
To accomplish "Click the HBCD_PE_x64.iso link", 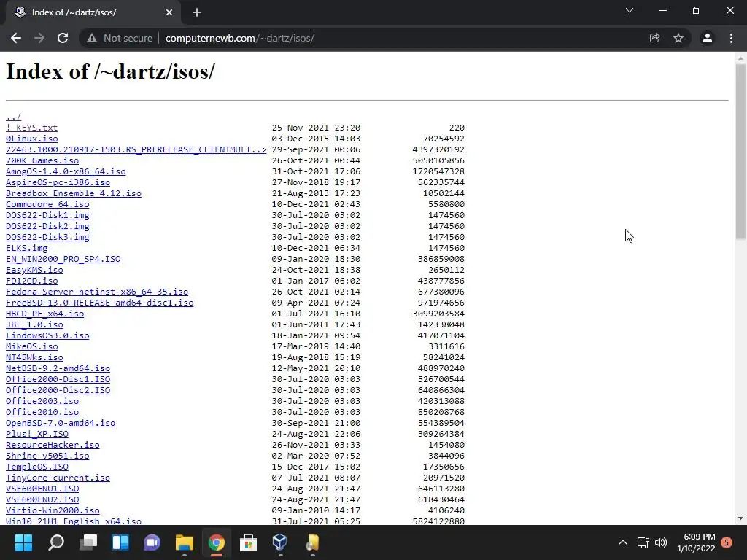I will 44,314.
